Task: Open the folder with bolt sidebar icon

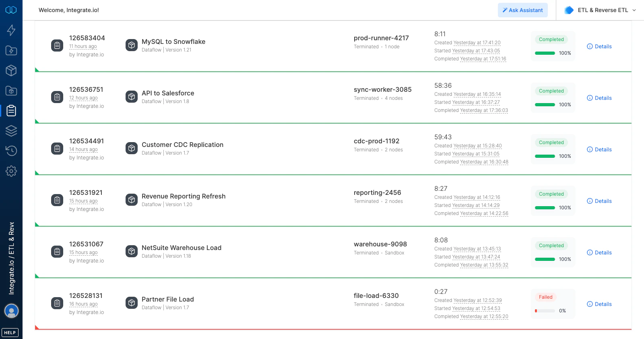Action: 11,50
